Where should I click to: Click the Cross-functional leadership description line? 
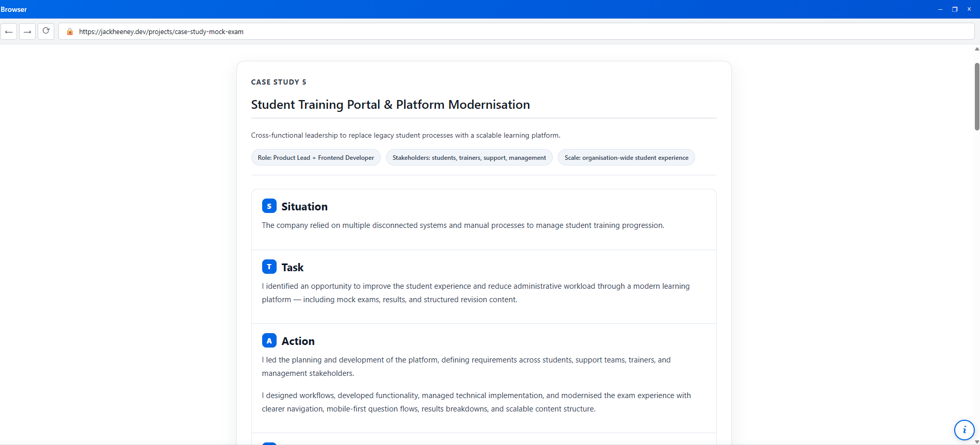(406, 135)
